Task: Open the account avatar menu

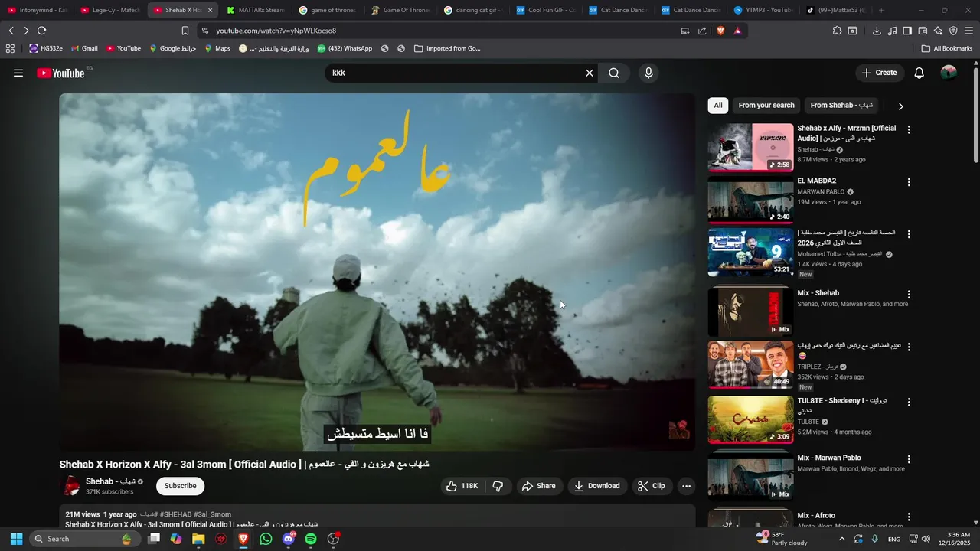Action: pos(949,73)
